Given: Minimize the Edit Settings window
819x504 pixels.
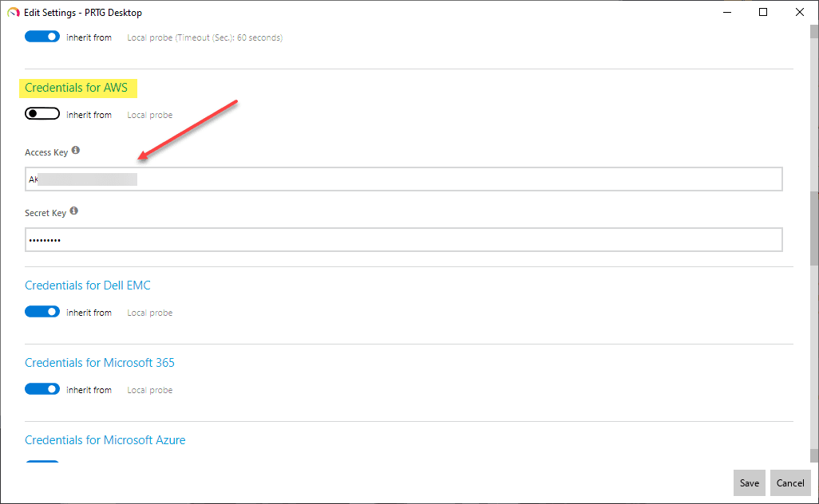Looking at the screenshot, I should point(726,12).
